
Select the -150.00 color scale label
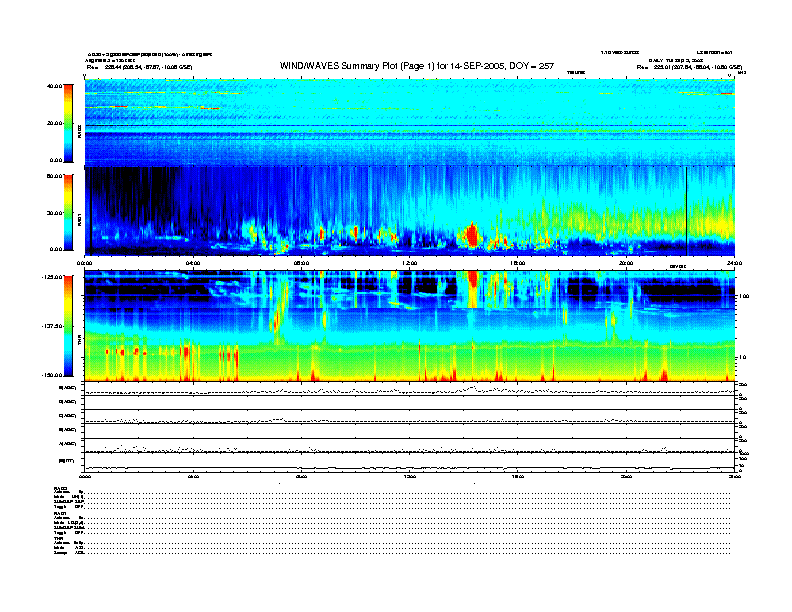point(52,375)
